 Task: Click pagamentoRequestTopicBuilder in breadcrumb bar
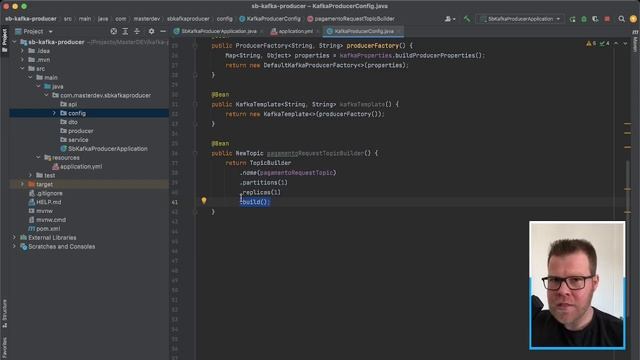[351, 19]
